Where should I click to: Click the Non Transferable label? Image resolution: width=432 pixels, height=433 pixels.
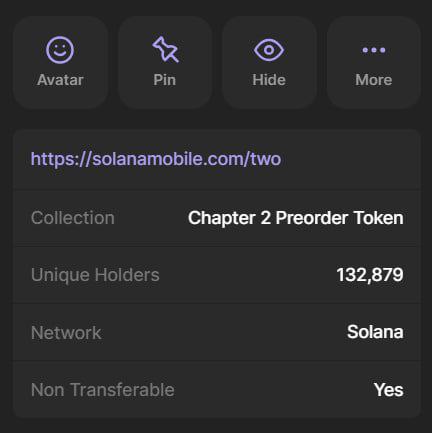[103, 390]
